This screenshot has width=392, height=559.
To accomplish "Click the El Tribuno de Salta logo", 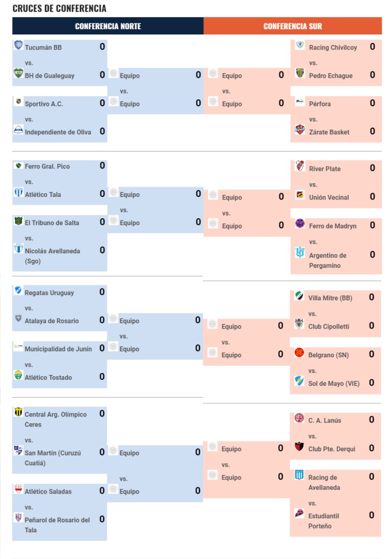I will (x=18, y=220).
